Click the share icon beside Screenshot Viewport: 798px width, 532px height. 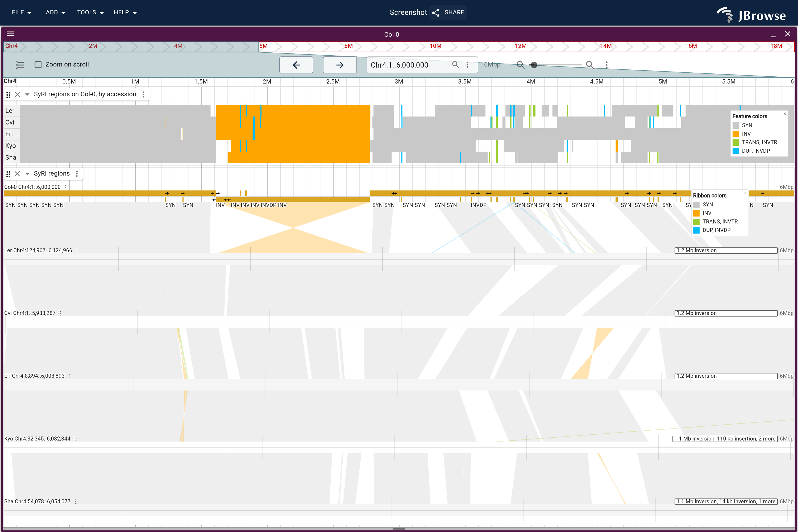(x=436, y=13)
